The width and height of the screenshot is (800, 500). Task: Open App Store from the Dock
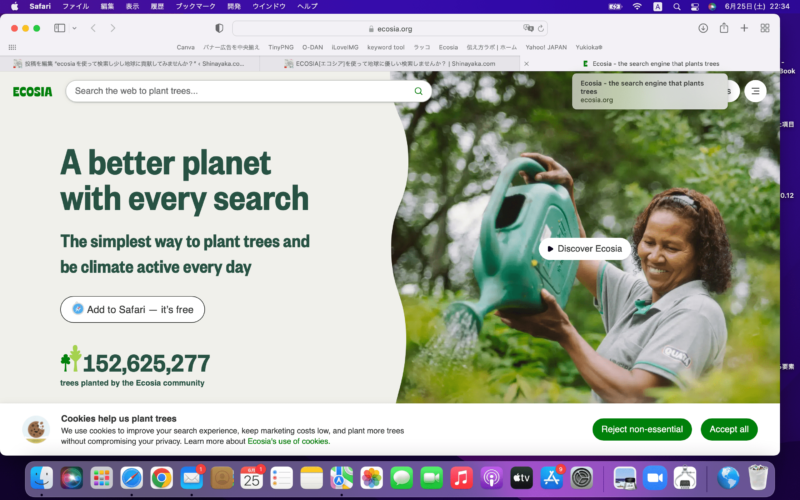click(552, 478)
